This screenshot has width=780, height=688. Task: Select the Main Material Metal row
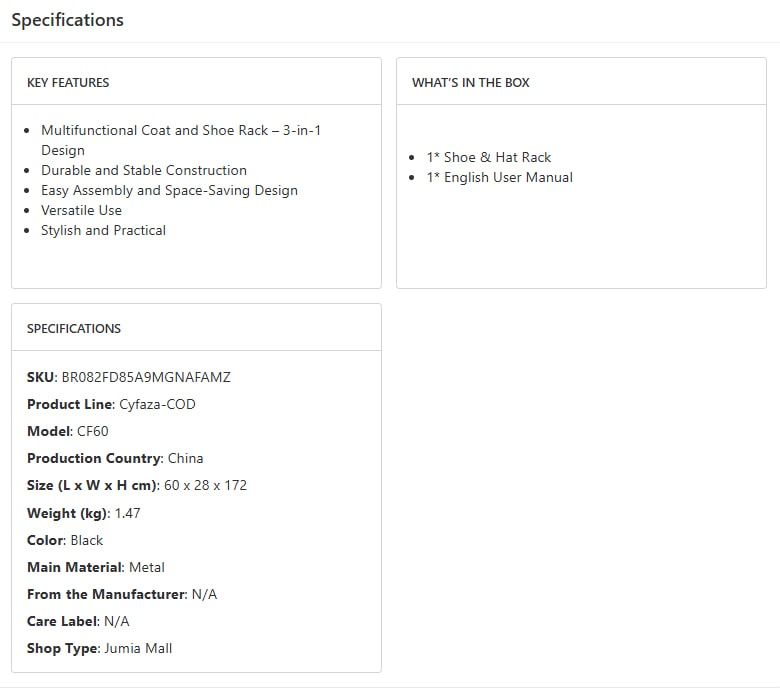[x=96, y=567]
